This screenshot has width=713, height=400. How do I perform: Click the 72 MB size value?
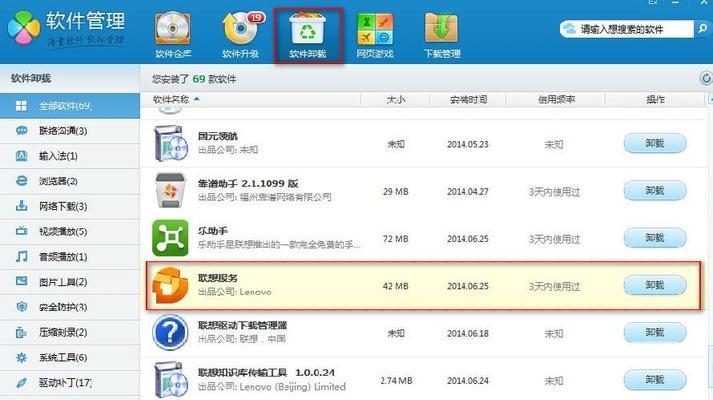click(396, 239)
